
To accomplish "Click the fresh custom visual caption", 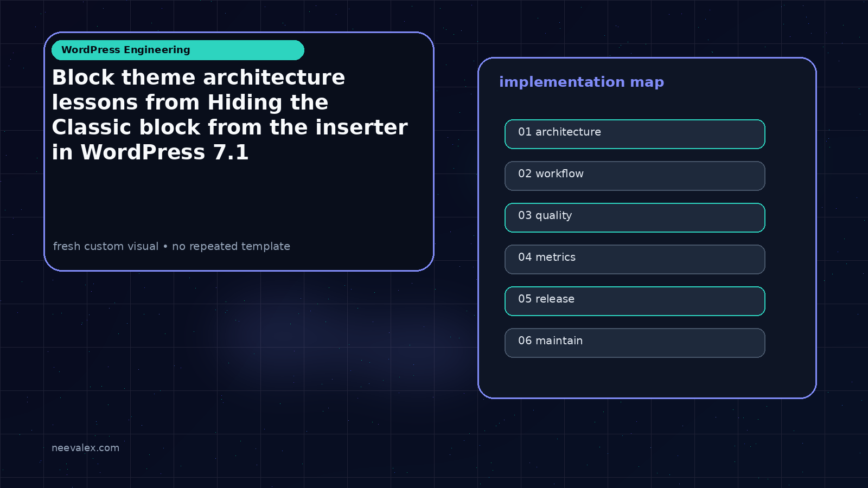I will point(171,246).
